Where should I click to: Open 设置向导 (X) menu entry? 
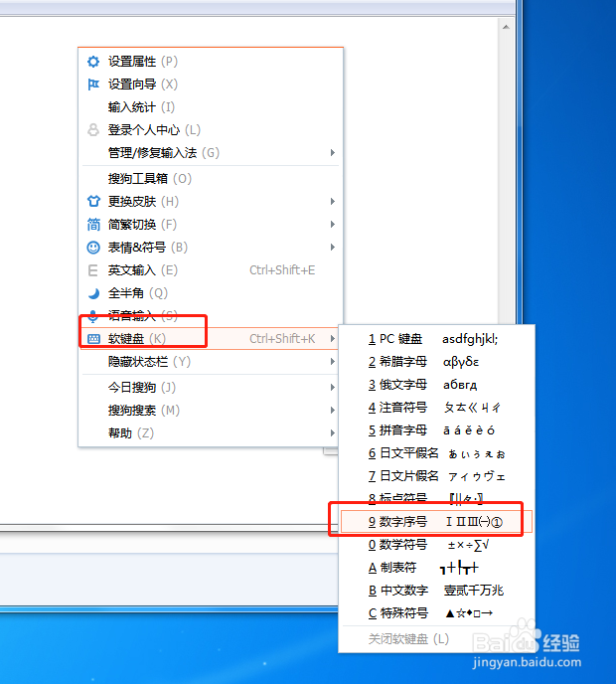pyautogui.click(x=210, y=85)
